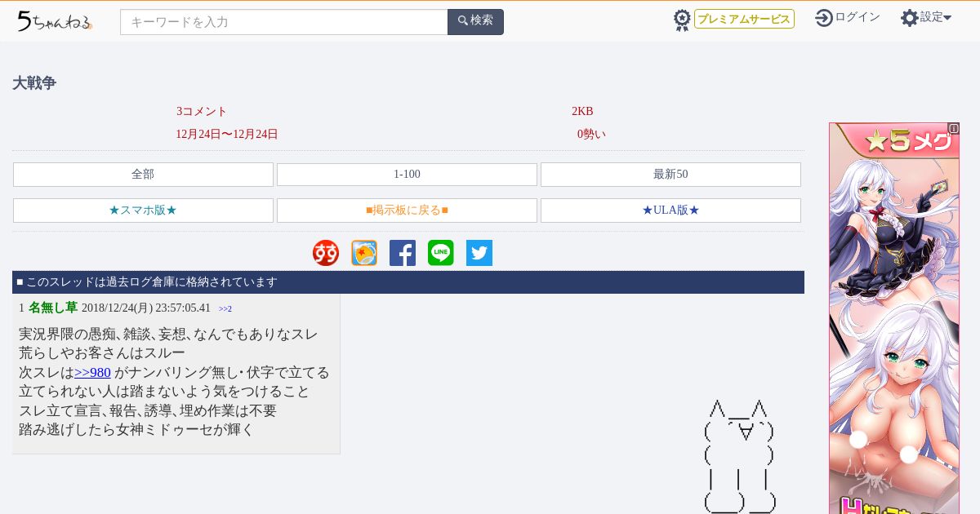
Task: Open the ログイン link
Action: click(x=857, y=17)
